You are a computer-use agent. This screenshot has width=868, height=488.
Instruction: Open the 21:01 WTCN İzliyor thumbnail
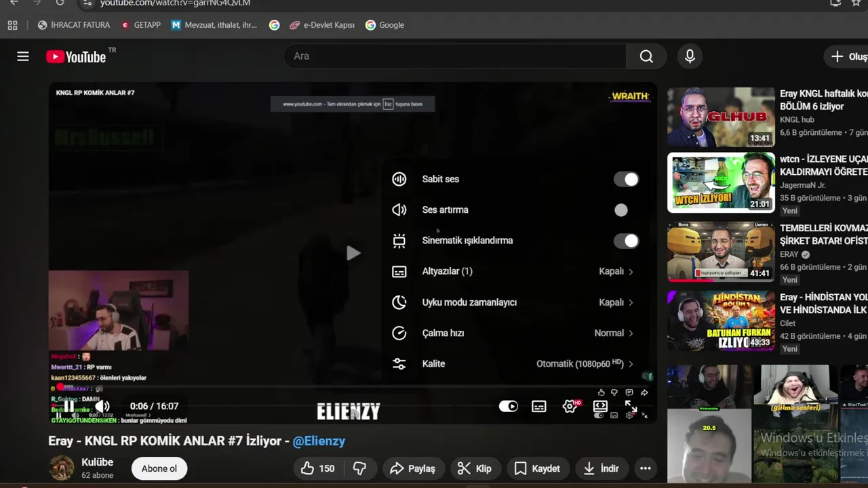pos(721,182)
